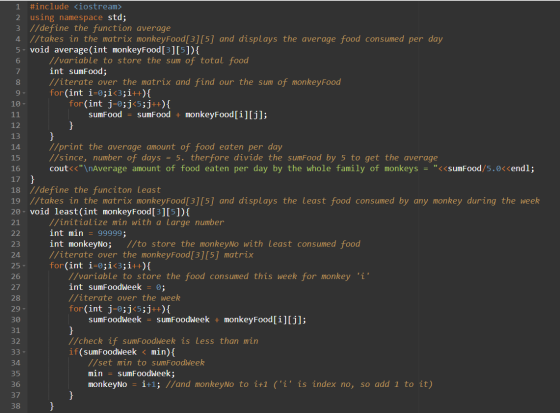Click the 'int monkeyNo;' declaration
560x413 pixels.
tap(80, 244)
